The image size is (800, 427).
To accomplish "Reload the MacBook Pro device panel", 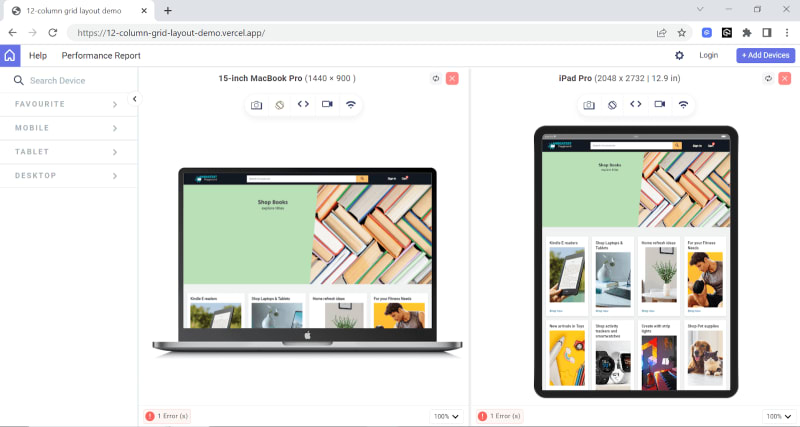I will [x=436, y=78].
